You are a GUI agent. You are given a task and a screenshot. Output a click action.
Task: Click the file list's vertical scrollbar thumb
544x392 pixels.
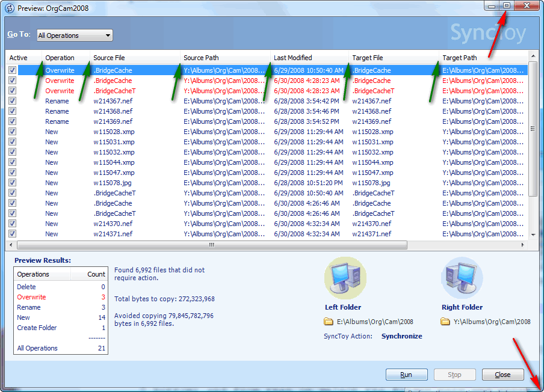[x=533, y=129]
